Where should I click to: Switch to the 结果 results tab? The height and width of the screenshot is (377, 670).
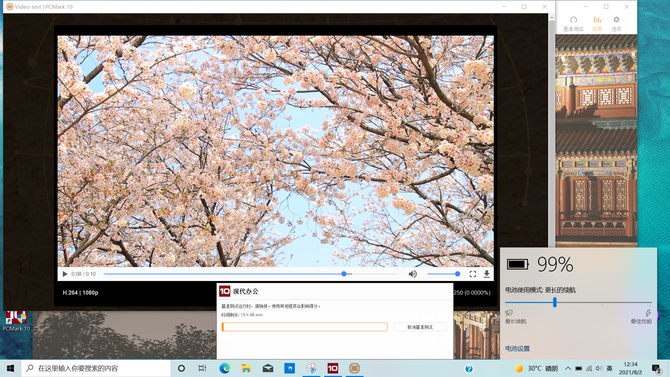click(597, 24)
